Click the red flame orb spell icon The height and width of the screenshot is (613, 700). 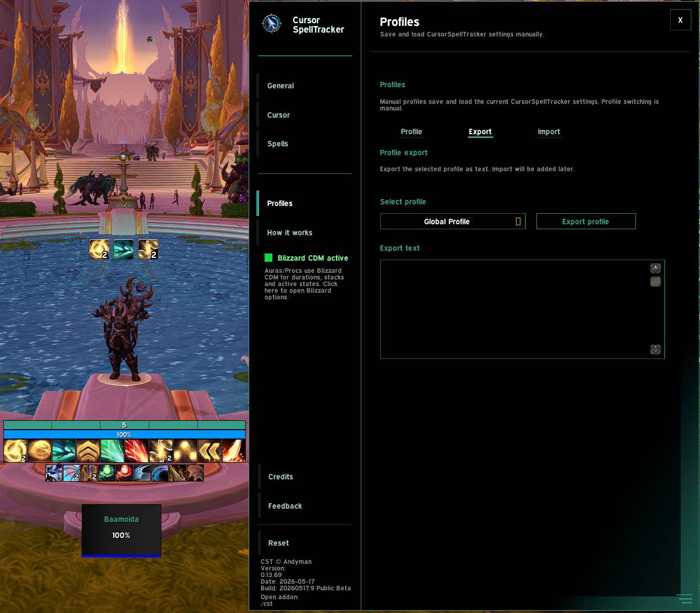[125, 473]
